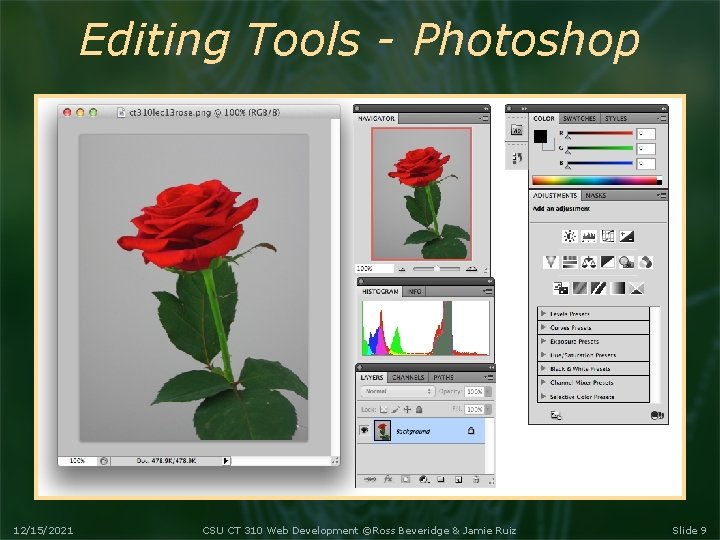Switch to the Paths tab

coord(443,377)
